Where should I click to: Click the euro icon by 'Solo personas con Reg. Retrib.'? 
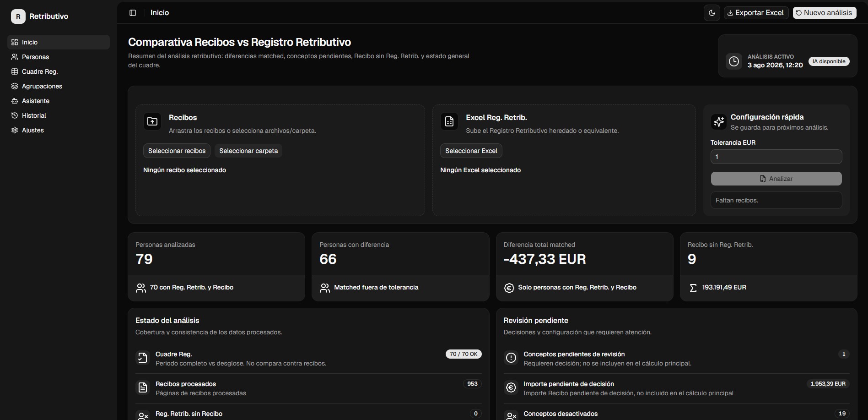click(509, 288)
